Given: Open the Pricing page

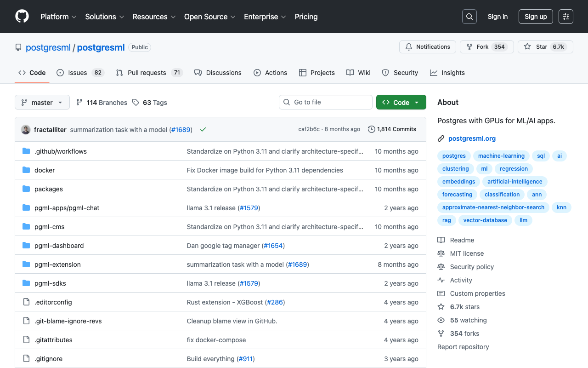Looking at the screenshot, I should coord(306,17).
